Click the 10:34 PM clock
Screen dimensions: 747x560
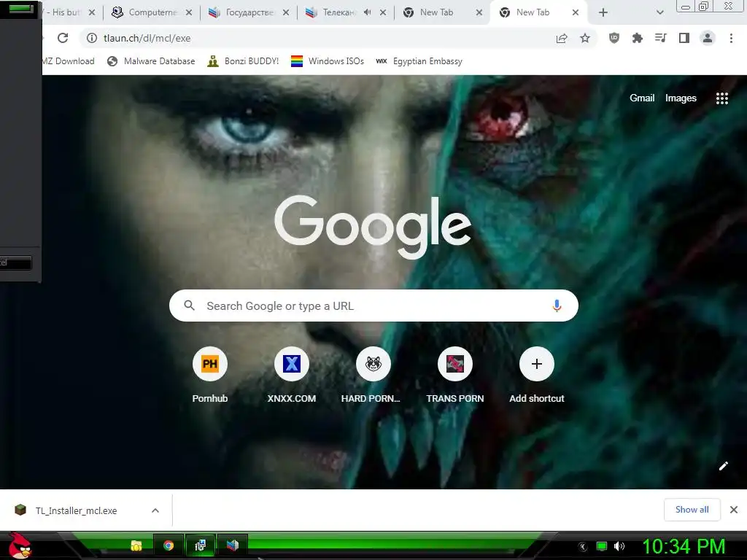684,546
